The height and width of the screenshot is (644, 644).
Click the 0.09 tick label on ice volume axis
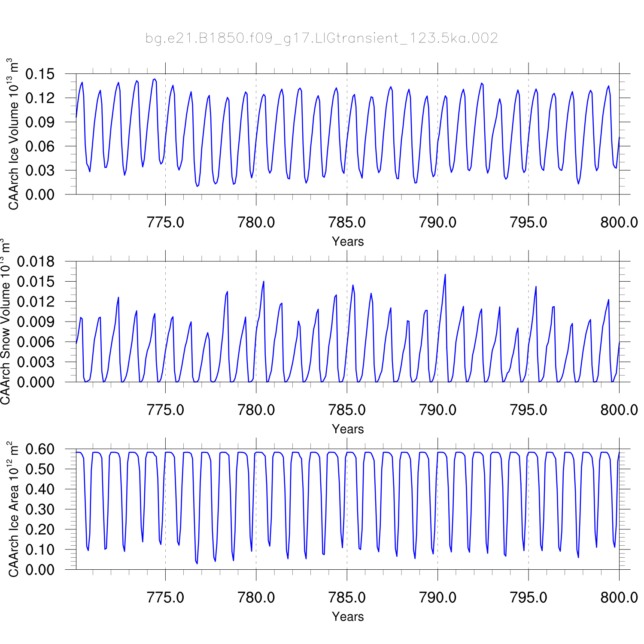(x=40, y=122)
